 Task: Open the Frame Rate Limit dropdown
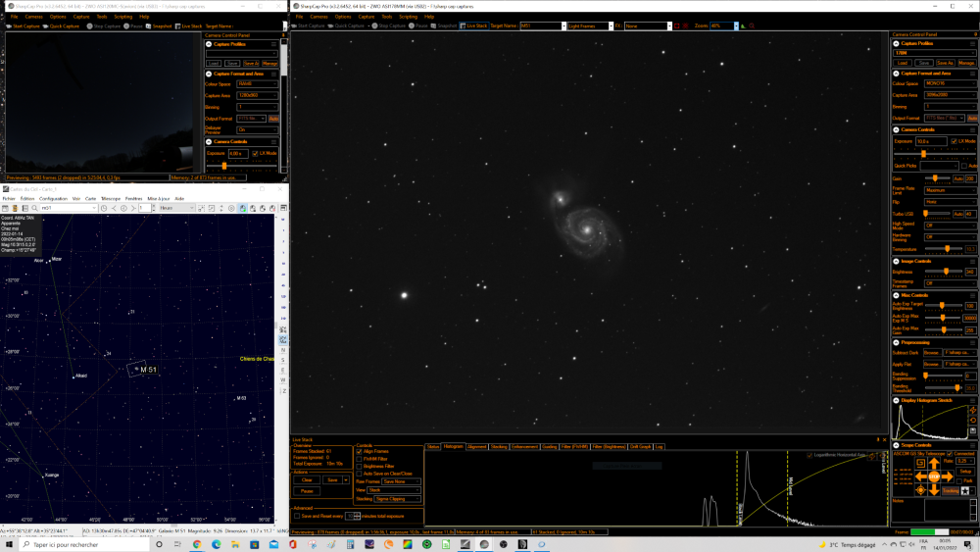(x=950, y=190)
